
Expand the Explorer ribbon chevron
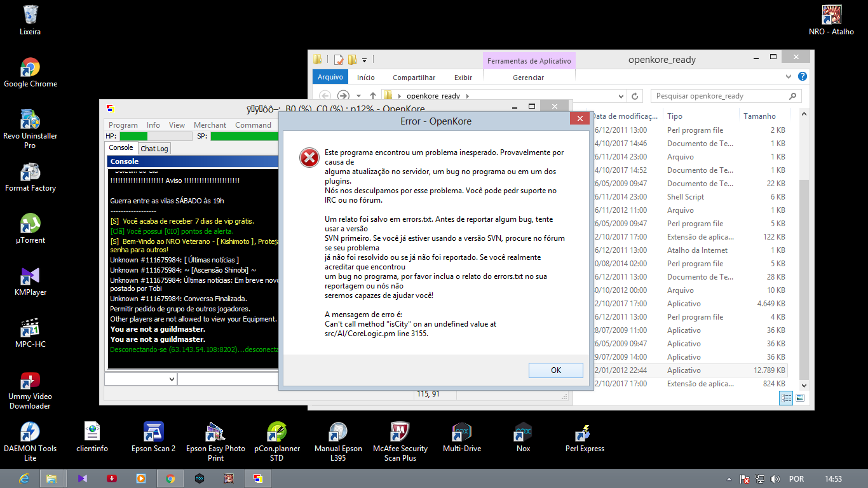click(789, 77)
